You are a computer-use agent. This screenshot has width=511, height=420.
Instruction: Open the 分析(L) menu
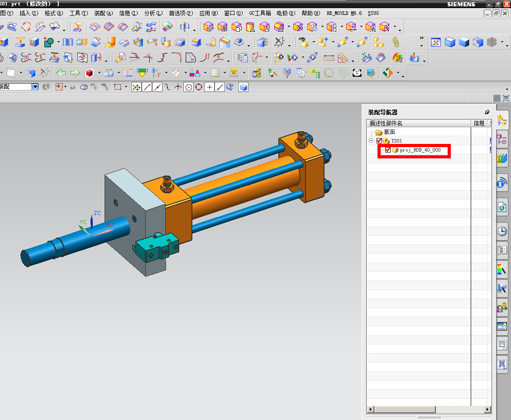pos(153,13)
